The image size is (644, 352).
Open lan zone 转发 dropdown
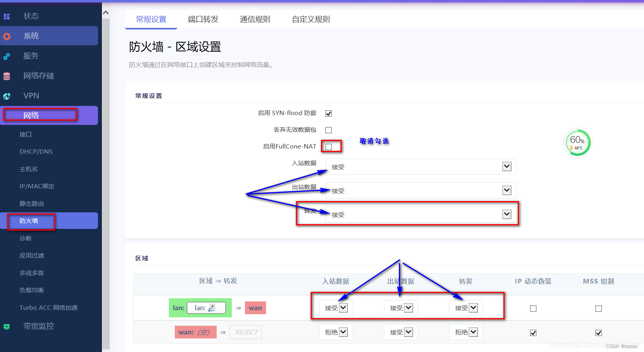(x=466, y=308)
